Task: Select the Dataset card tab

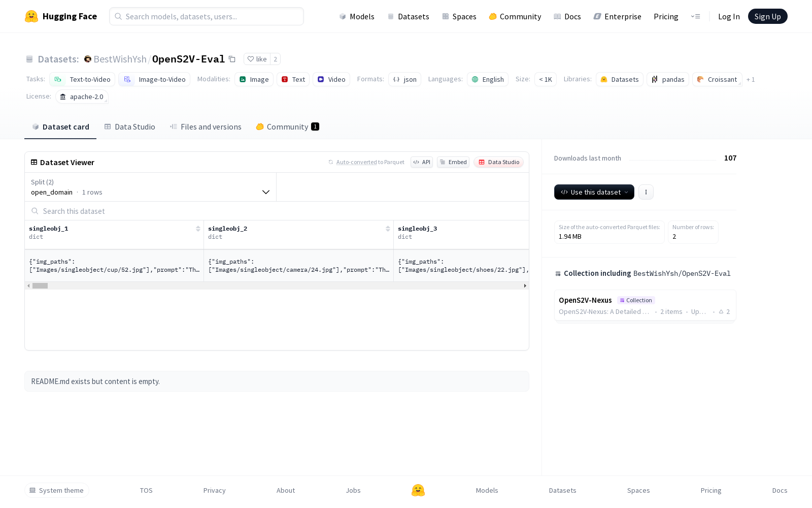Action: click(60, 126)
